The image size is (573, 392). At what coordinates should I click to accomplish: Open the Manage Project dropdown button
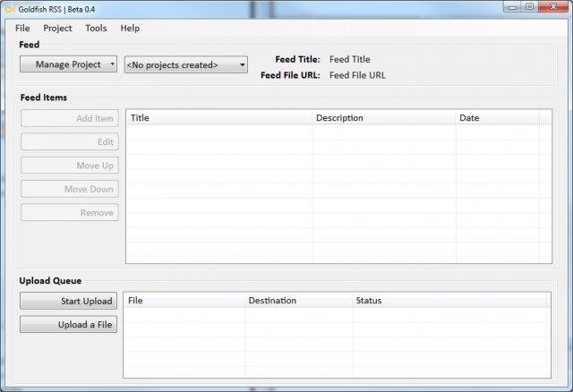click(x=68, y=64)
